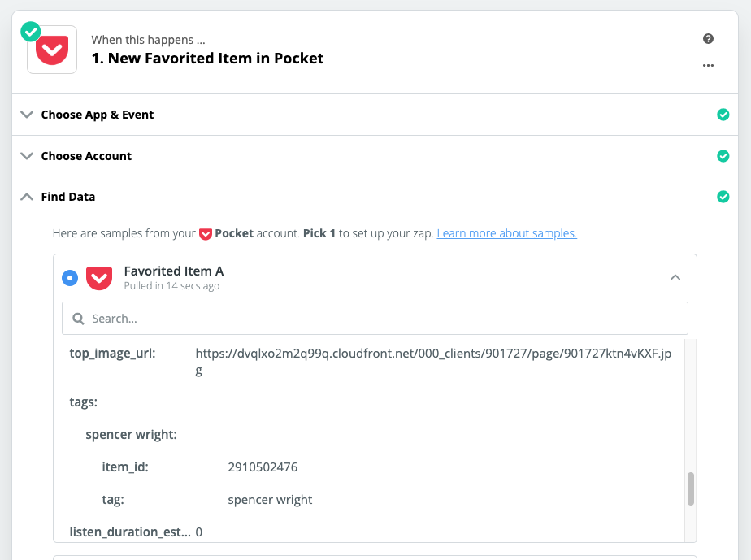Viewport: 751px width, 560px height.
Task: Expand the Choose Account section
Action: [28, 156]
